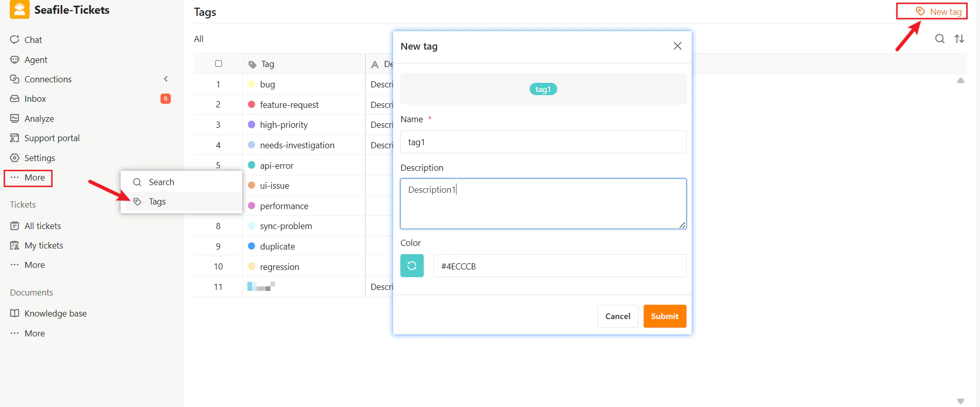
Task: Click the blue color dot of duplicate
Action: pyautogui.click(x=252, y=246)
